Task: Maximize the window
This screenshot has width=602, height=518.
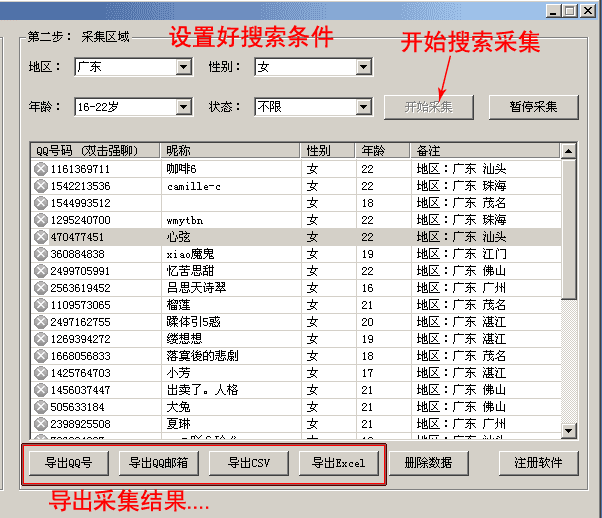Action: pyautogui.click(x=570, y=10)
